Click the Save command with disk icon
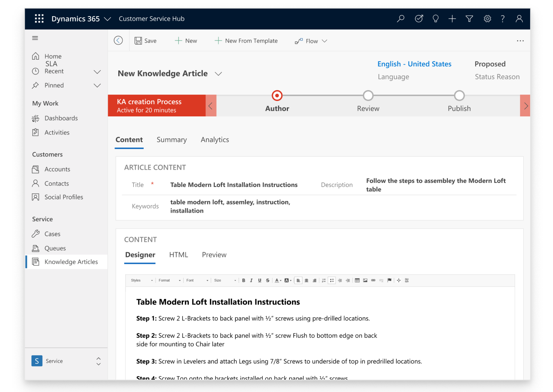553x392 pixels. click(x=146, y=41)
